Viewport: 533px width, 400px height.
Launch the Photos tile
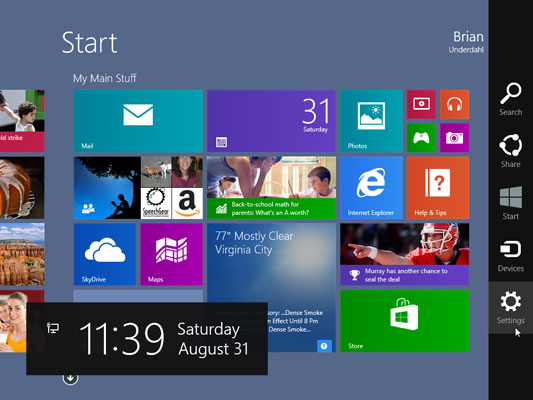coord(371,121)
